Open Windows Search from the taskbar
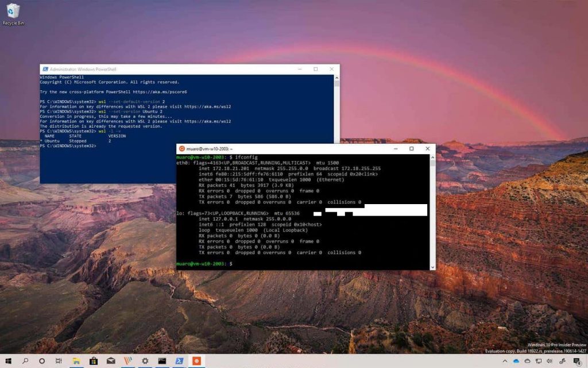 (25, 361)
